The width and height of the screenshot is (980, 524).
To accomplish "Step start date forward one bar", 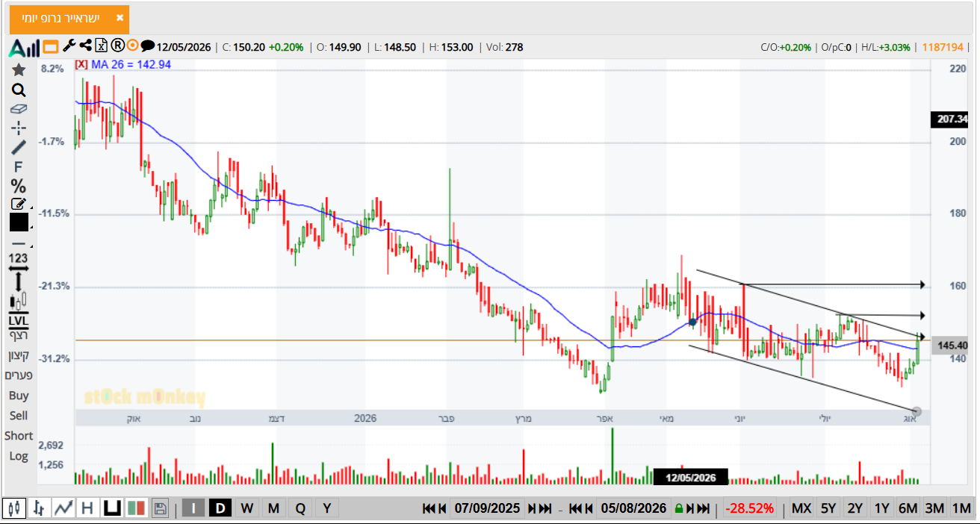I will click(x=532, y=508).
